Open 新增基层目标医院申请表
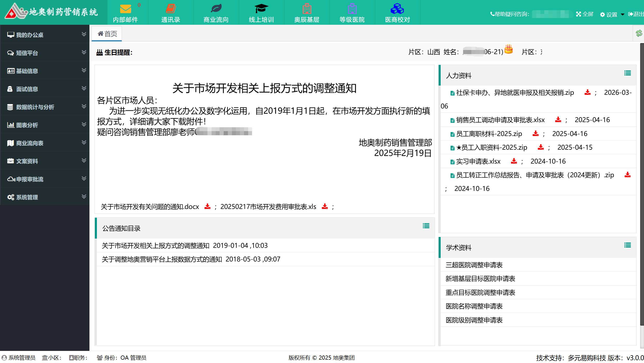Viewport: 644px width, 363px height. 480,278
